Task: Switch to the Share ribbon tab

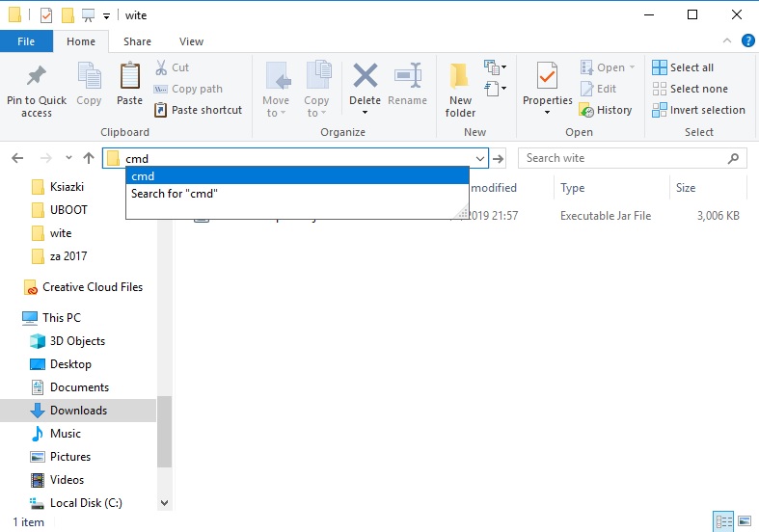Action: [138, 41]
